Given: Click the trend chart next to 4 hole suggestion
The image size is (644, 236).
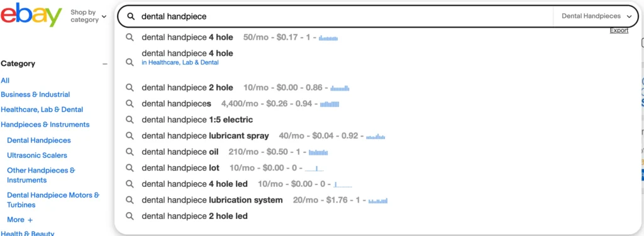Looking at the screenshot, I should [328, 38].
